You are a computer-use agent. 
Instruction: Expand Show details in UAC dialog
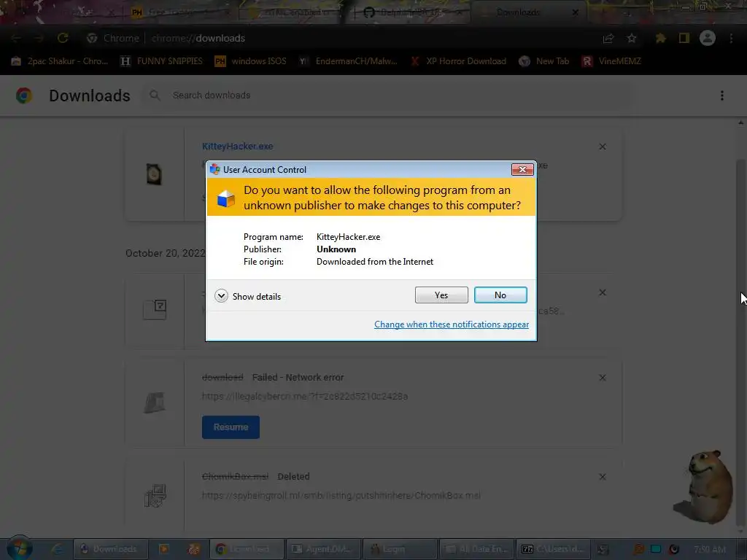(248, 296)
